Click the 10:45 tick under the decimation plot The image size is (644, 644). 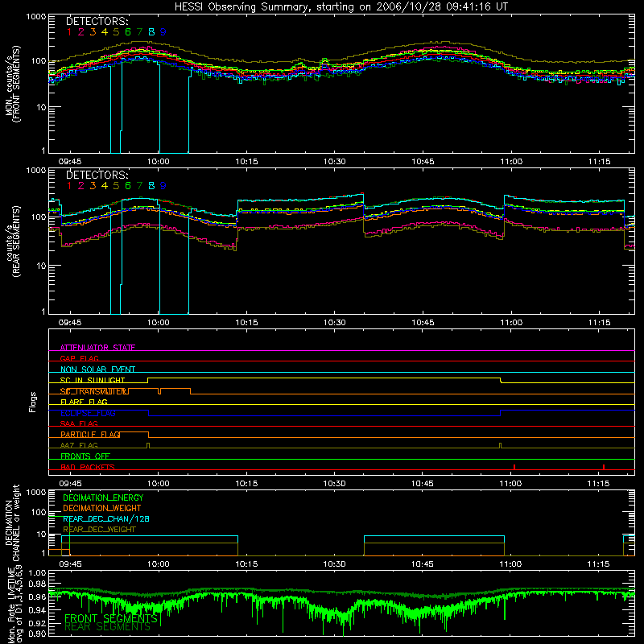click(423, 564)
